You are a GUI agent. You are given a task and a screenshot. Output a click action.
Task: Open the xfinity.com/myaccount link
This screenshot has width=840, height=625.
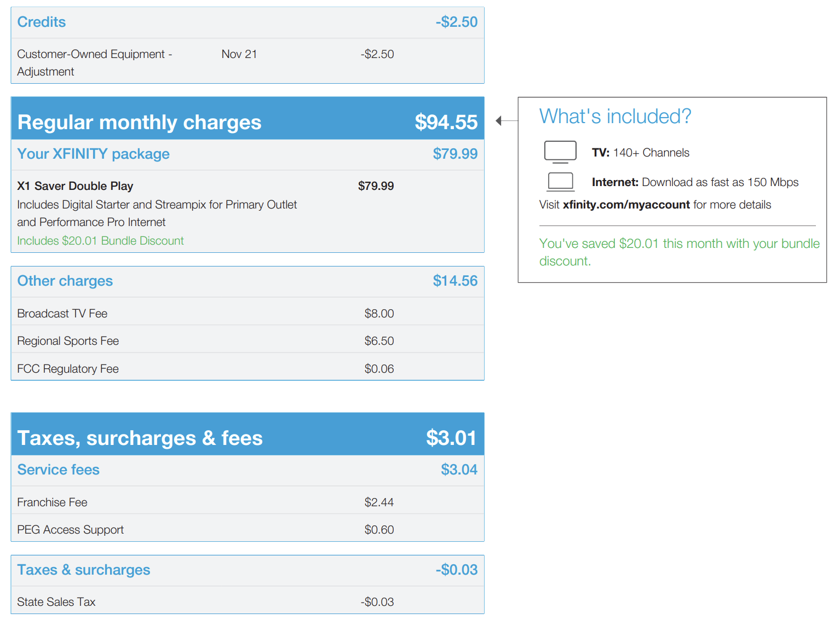point(626,205)
